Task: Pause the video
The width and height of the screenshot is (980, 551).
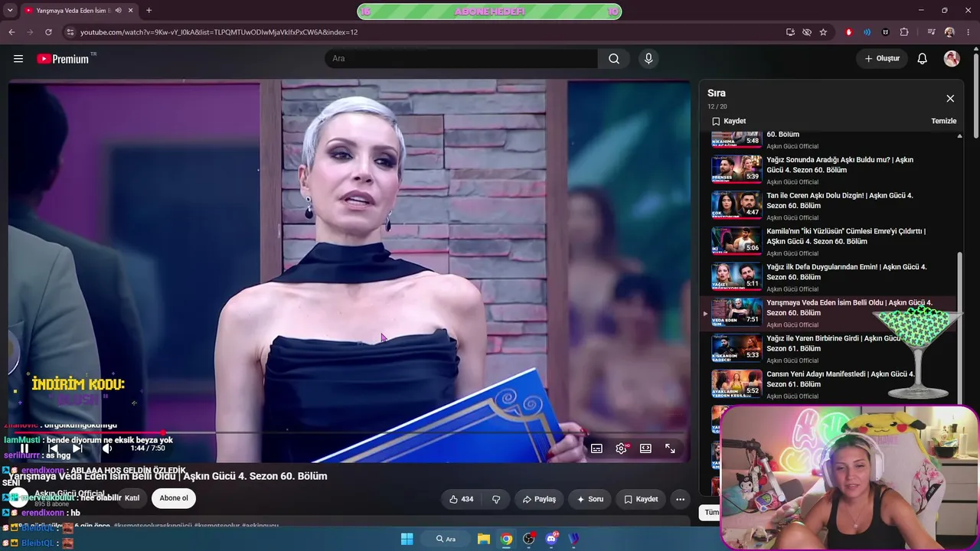Action: 24,448
